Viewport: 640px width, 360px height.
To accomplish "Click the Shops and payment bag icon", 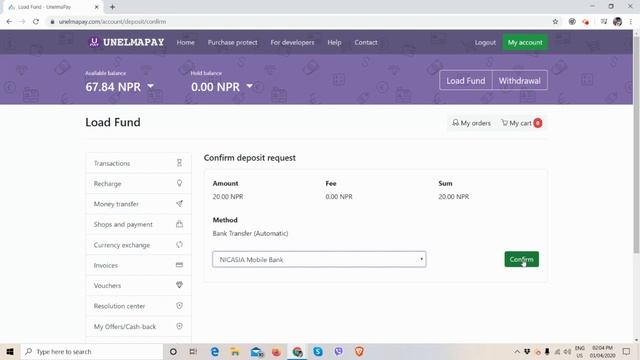I will point(179,224).
